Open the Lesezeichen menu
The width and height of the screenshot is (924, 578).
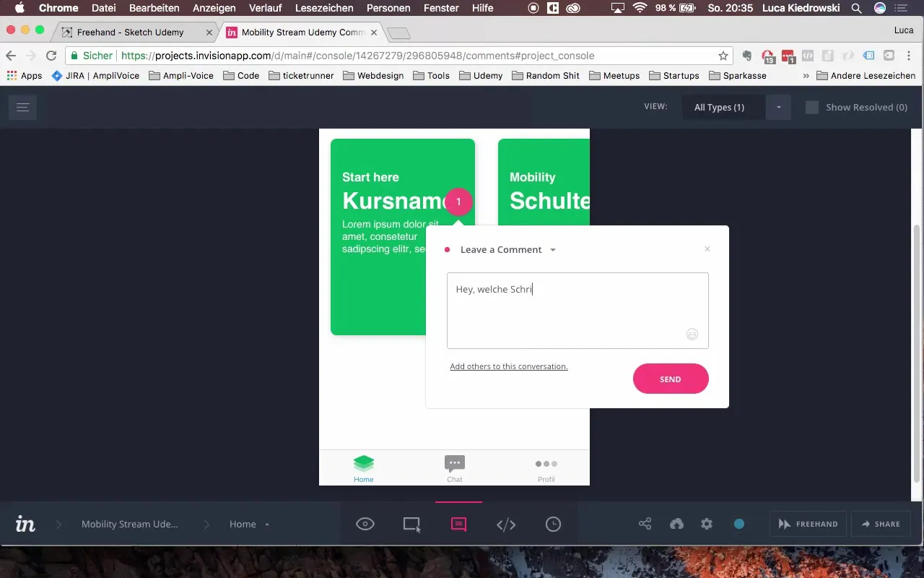324,8
